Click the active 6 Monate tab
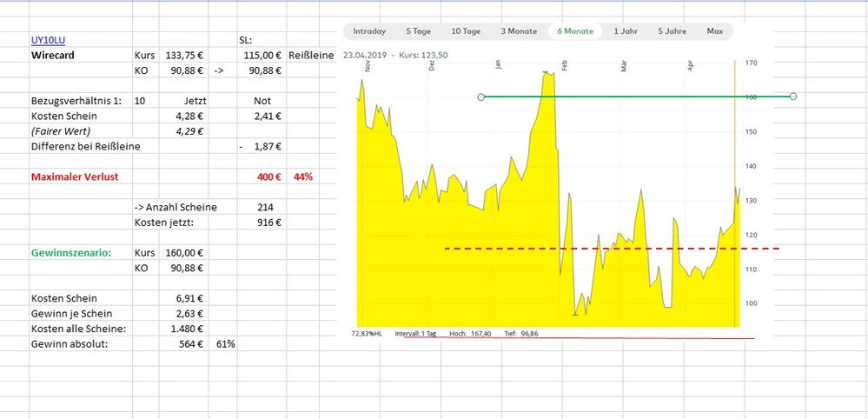 point(575,31)
